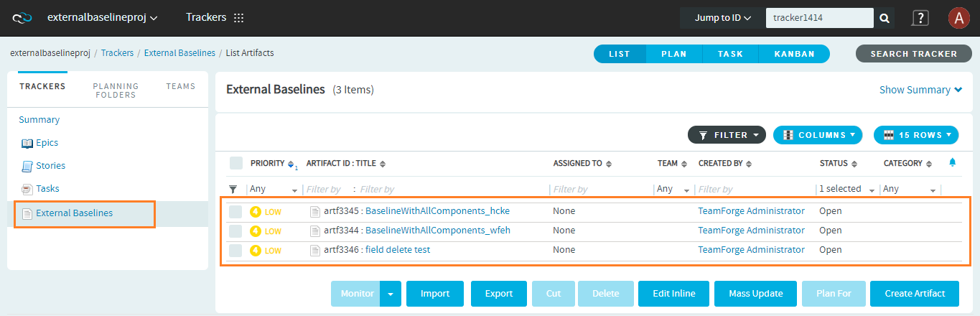Select the PLANNING FOLDERS sidebar tab
This screenshot has height=316, width=980.
116,90
